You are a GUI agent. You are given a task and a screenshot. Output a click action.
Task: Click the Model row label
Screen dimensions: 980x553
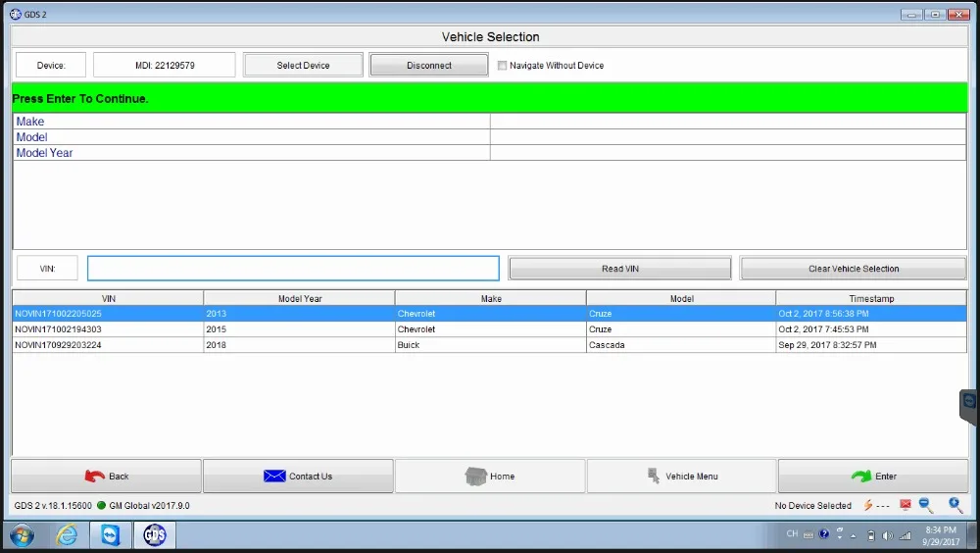32,137
